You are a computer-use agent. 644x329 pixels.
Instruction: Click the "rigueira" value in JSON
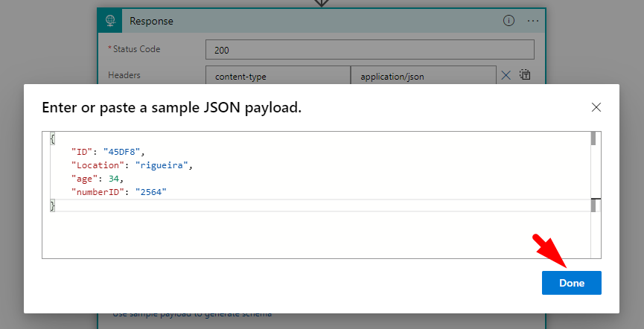(x=162, y=165)
